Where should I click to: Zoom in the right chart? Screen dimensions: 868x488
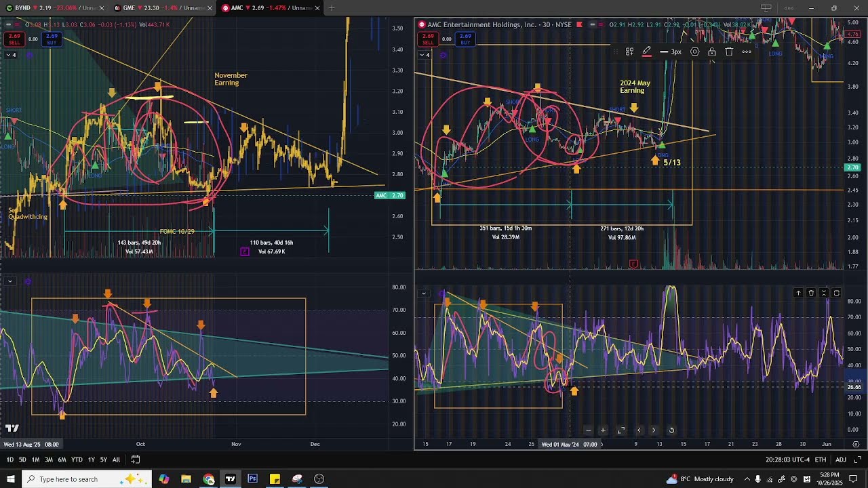point(603,430)
